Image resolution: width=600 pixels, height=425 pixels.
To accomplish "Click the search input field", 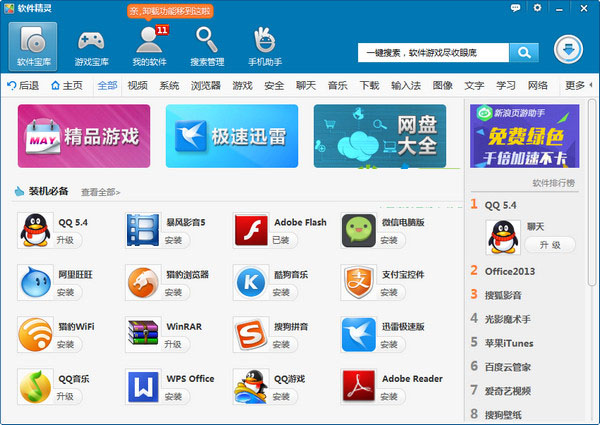I will (x=433, y=52).
